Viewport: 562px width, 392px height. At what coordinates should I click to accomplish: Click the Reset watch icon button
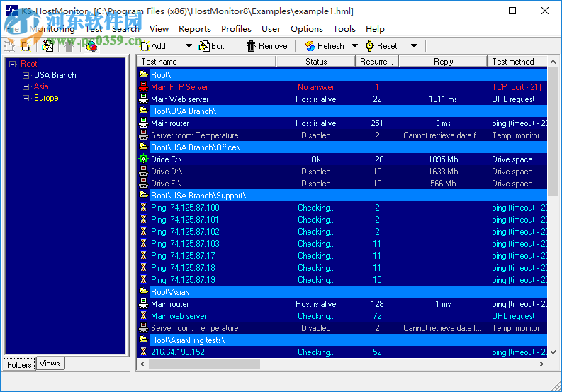pos(381,46)
